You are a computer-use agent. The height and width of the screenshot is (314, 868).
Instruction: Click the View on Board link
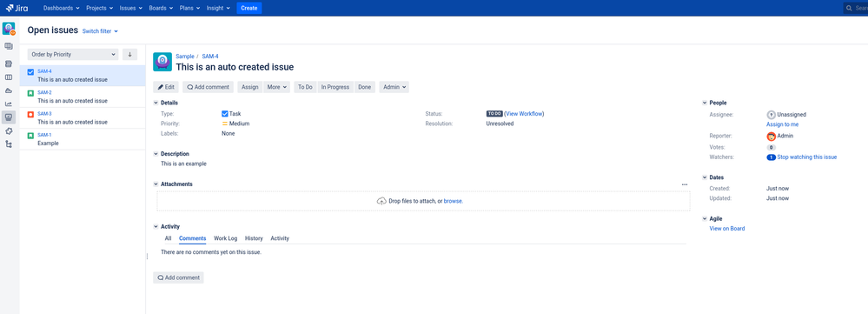pos(727,228)
